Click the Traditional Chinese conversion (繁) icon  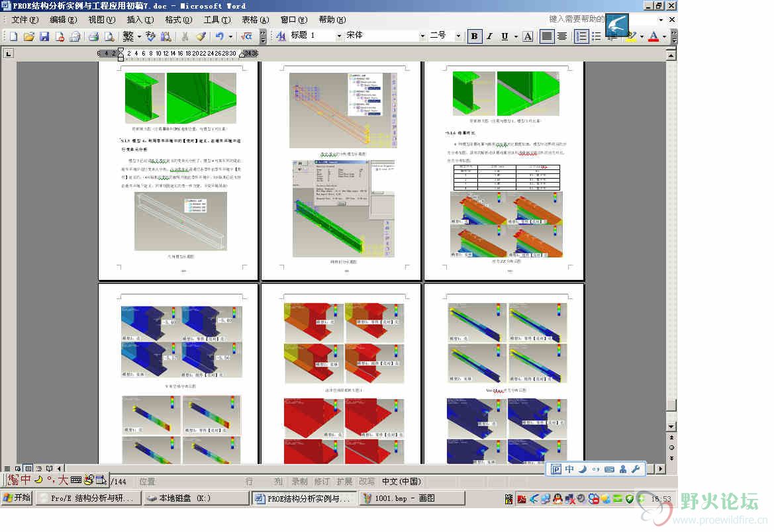(x=128, y=36)
